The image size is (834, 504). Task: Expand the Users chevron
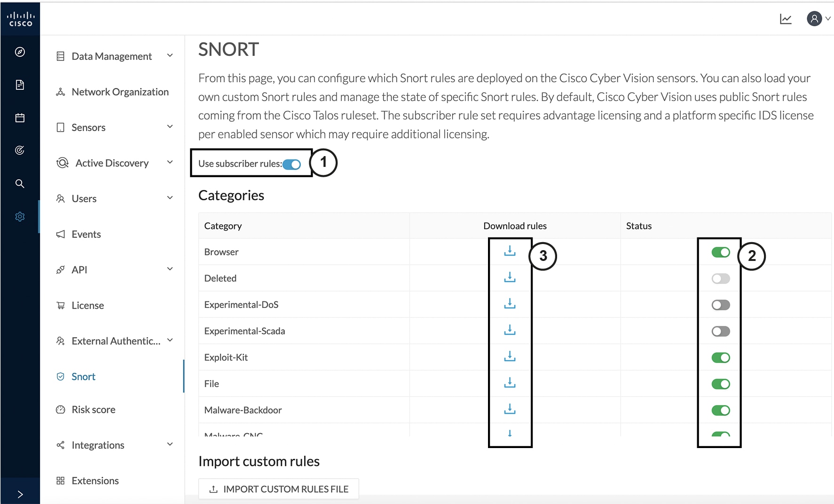coord(170,197)
